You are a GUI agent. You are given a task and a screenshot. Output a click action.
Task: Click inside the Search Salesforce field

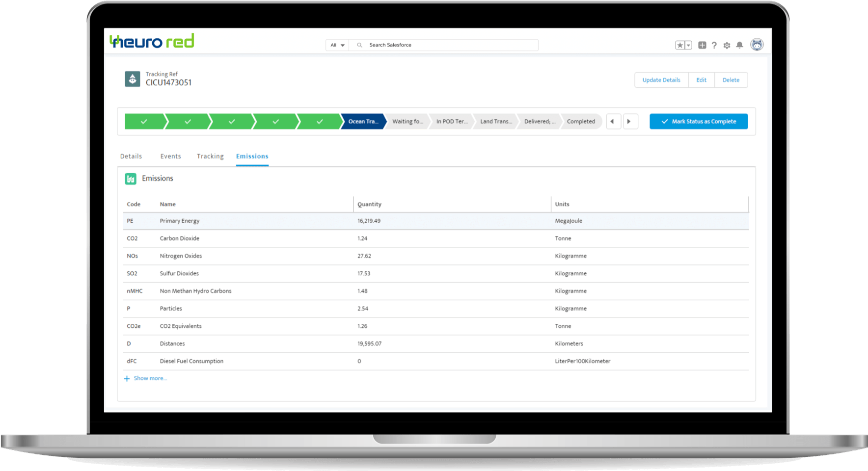(x=442, y=45)
